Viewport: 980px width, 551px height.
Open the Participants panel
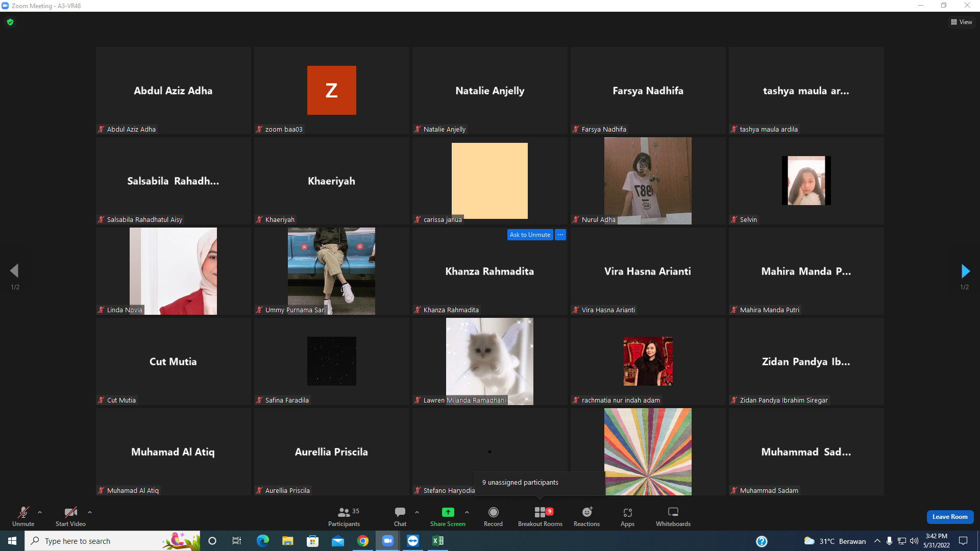(344, 516)
